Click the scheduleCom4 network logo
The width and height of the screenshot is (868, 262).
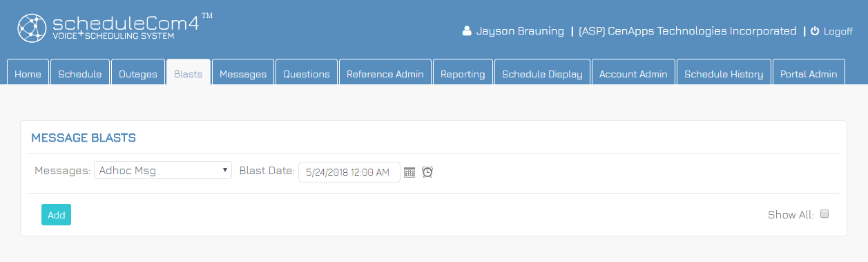pos(32,29)
